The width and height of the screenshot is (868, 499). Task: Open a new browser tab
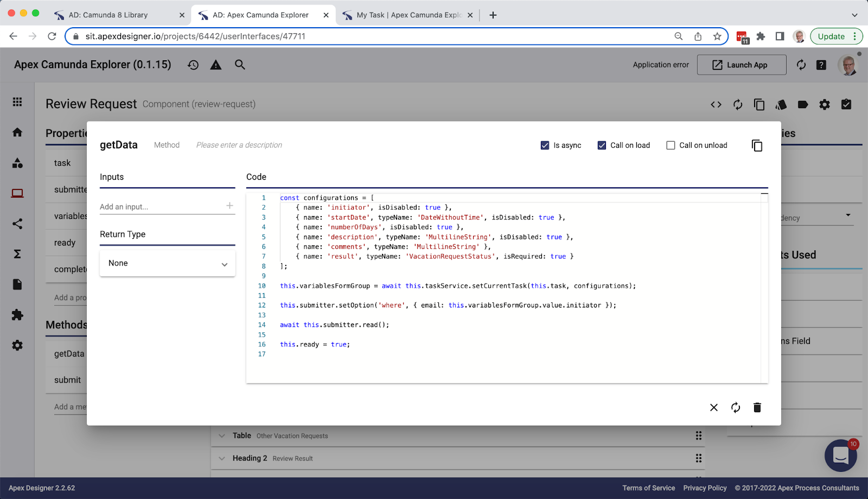coord(493,15)
